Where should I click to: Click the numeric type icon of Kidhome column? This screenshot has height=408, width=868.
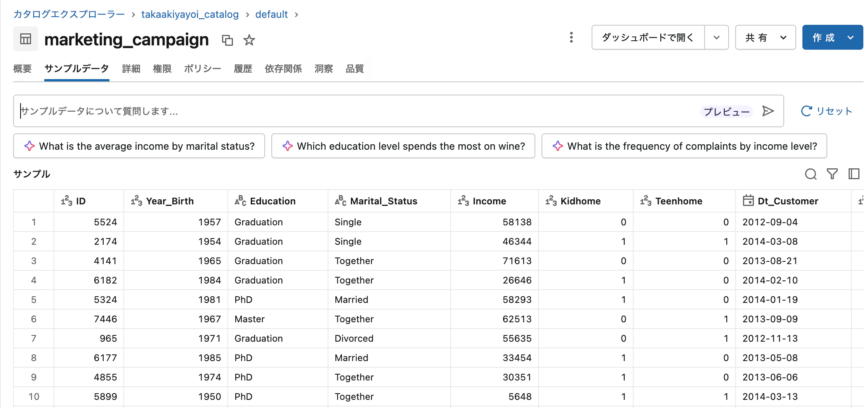tap(551, 201)
